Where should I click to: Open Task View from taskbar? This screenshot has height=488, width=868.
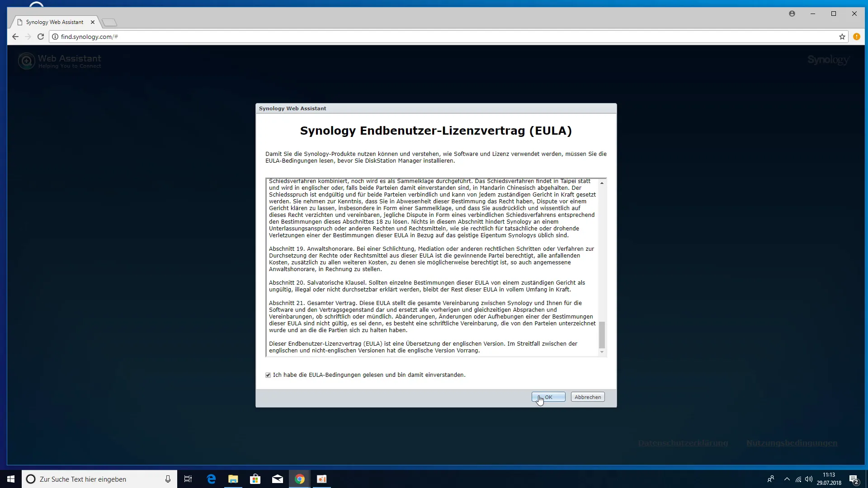188,479
